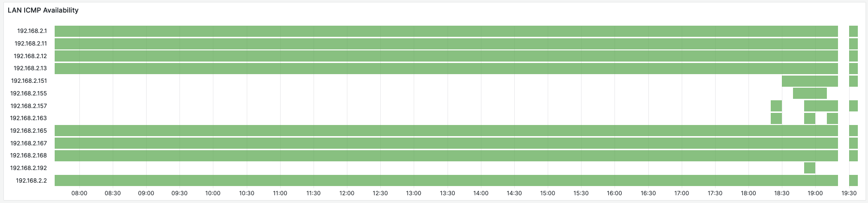Click the 192.168.2.192 green block
This screenshot has height=203, width=868.
click(809, 168)
